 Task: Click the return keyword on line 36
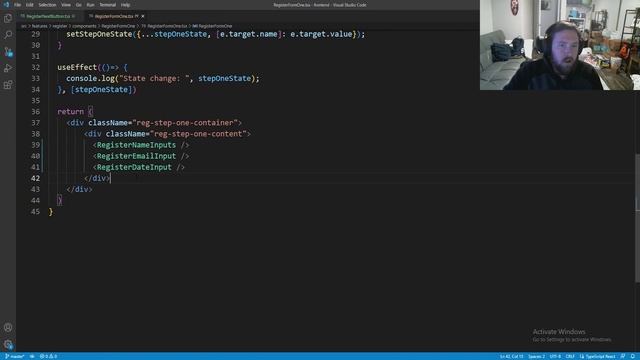[71, 112]
